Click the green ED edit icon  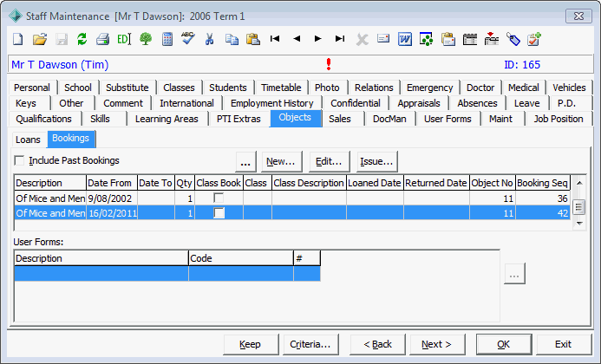click(x=124, y=39)
